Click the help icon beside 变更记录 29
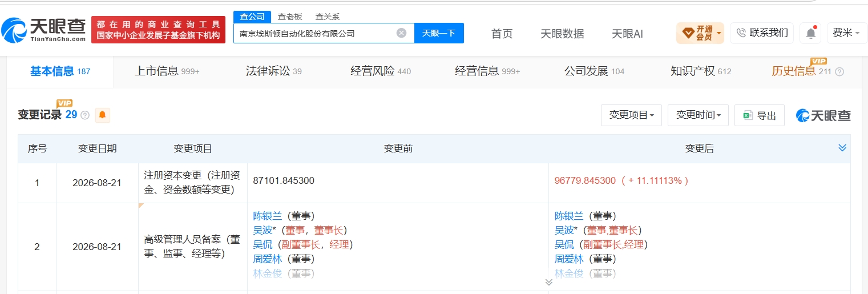The image size is (868, 294). (x=85, y=115)
